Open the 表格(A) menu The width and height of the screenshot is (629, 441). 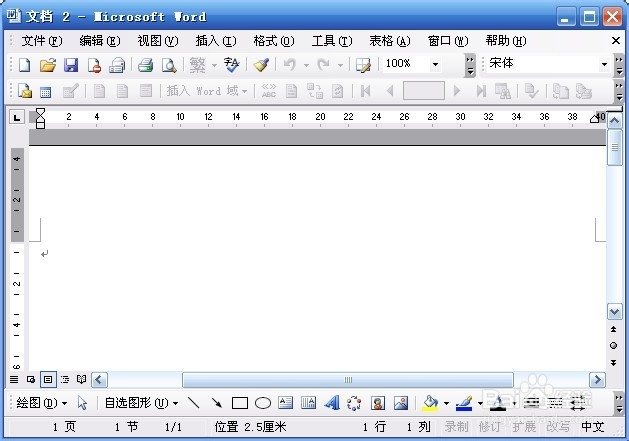point(390,41)
